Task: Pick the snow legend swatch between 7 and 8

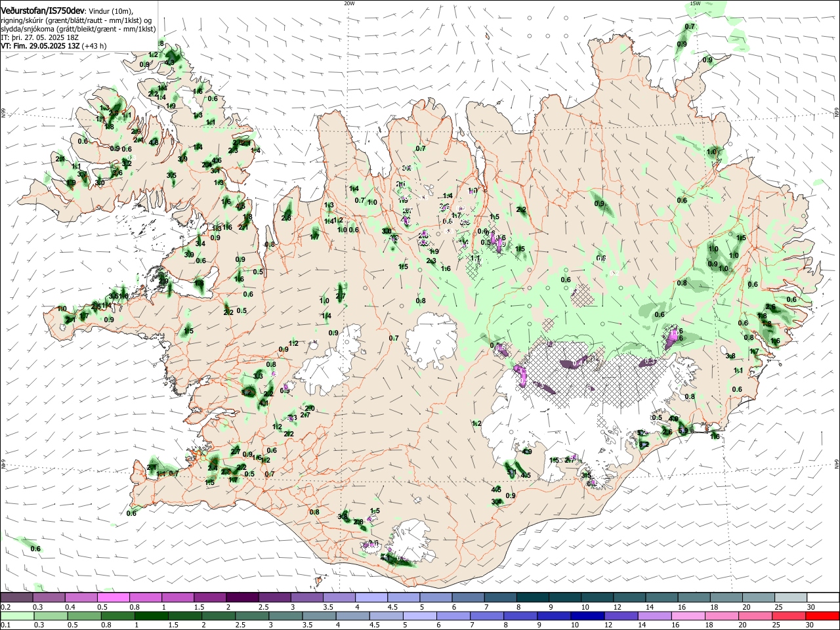Action: [500, 598]
